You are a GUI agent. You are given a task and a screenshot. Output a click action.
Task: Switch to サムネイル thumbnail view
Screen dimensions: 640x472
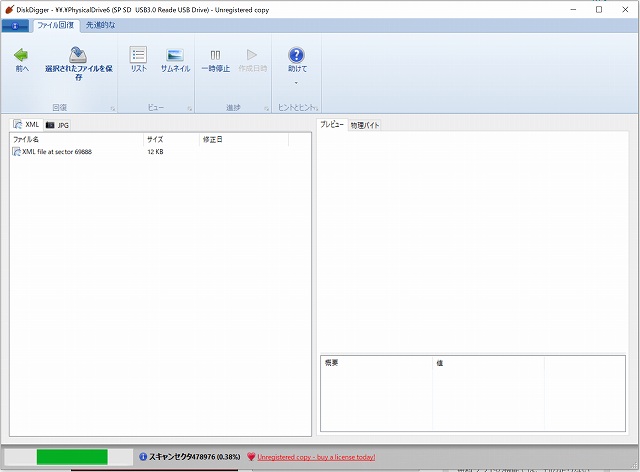point(175,60)
